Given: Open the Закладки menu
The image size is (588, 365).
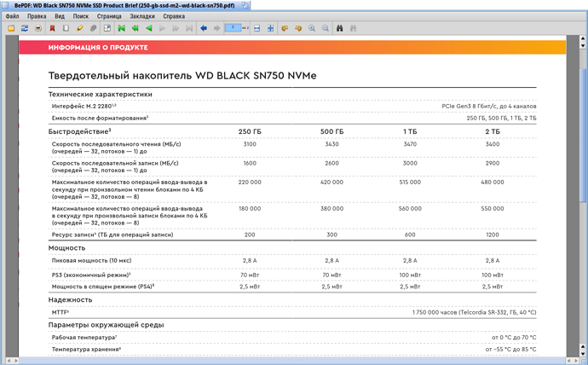Looking at the screenshot, I should point(142,16).
